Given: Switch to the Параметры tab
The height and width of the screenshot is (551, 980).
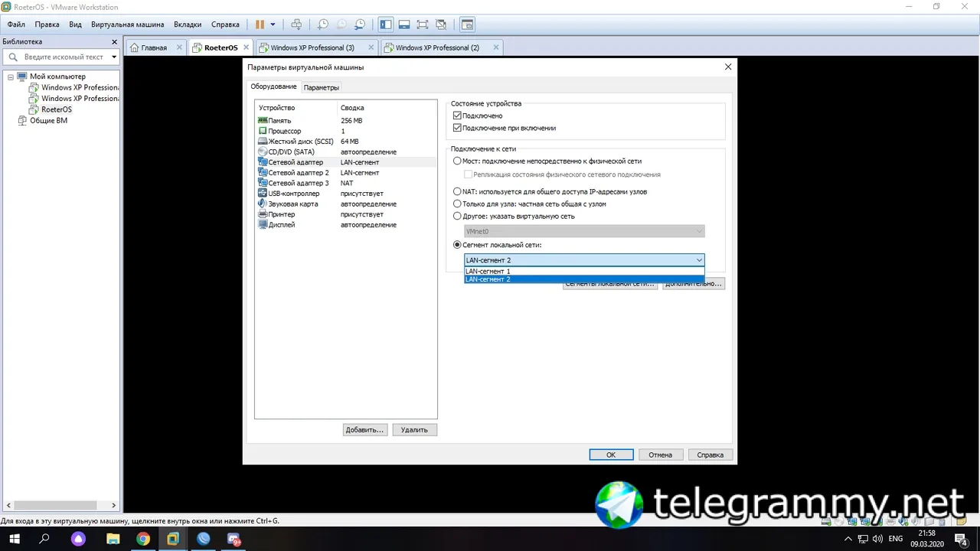Looking at the screenshot, I should point(321,87).
